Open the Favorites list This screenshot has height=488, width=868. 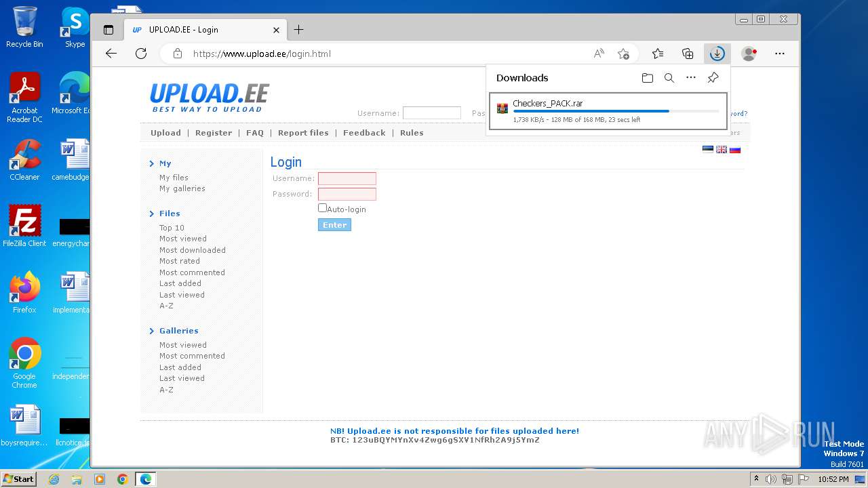click(x=658, y=54)
